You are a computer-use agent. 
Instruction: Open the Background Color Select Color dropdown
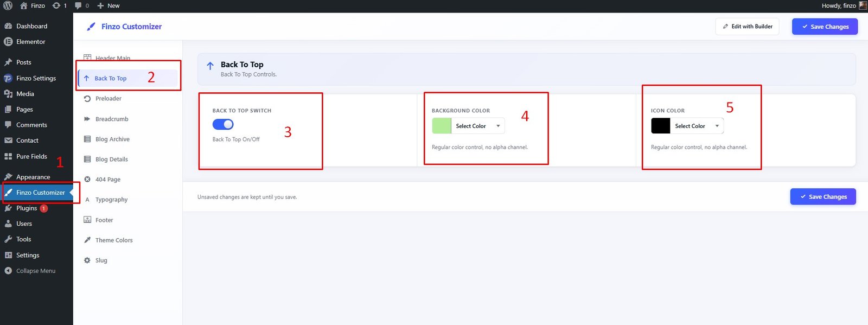478,126
